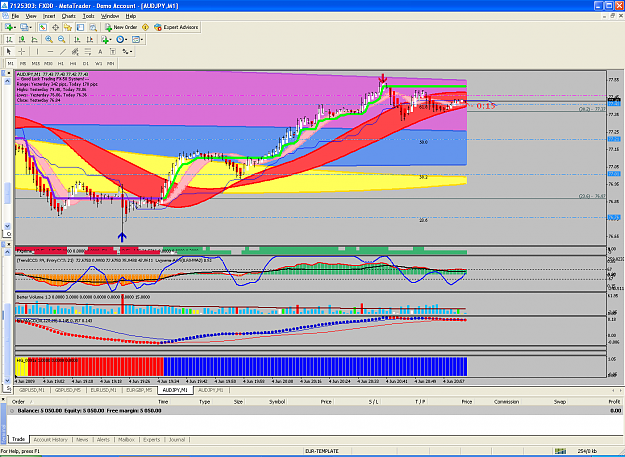Open the Templates dropdown
This screenshot has width=625, height=457.
(x=138, y=39)
